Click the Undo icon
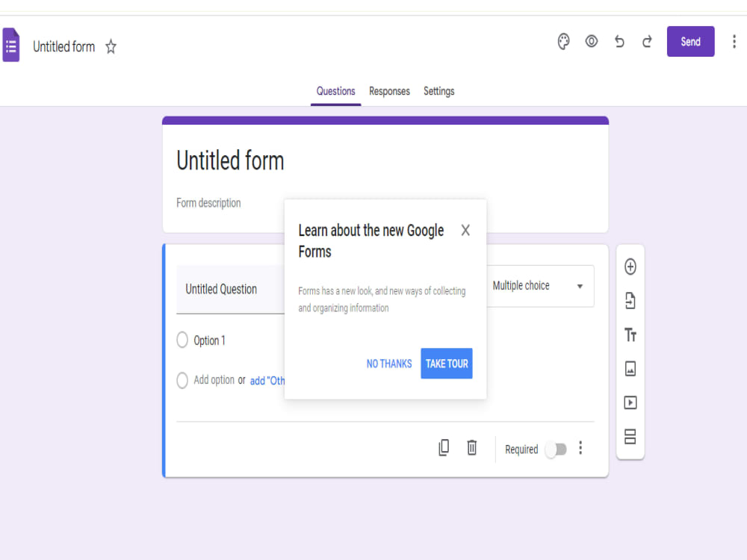The image size is (747, 560). click(619, 41)
